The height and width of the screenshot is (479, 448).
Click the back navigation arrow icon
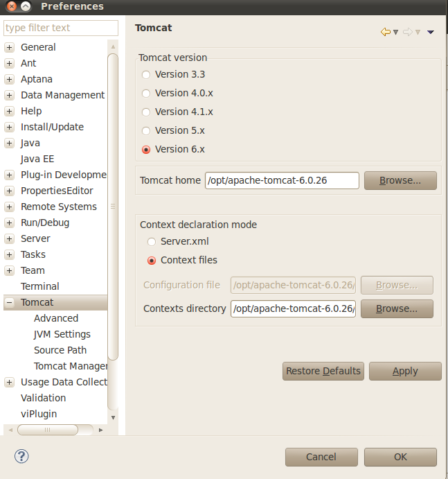coord(386,32)
